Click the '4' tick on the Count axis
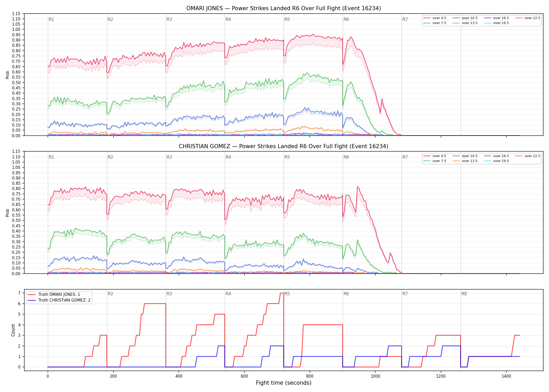The width and height of the screenshot is (549, 392). tap(19, 325)
